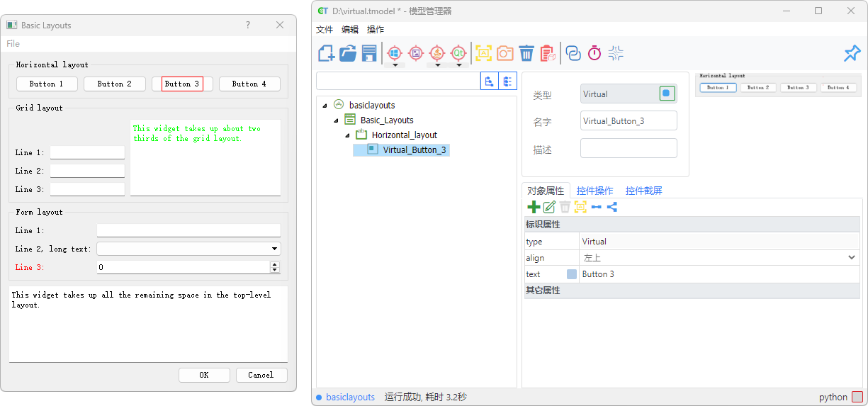Collapse the Horizontal_layout tree node
Image resolution: width=868 pixels, height=406 pixels.
pos(348,135)
